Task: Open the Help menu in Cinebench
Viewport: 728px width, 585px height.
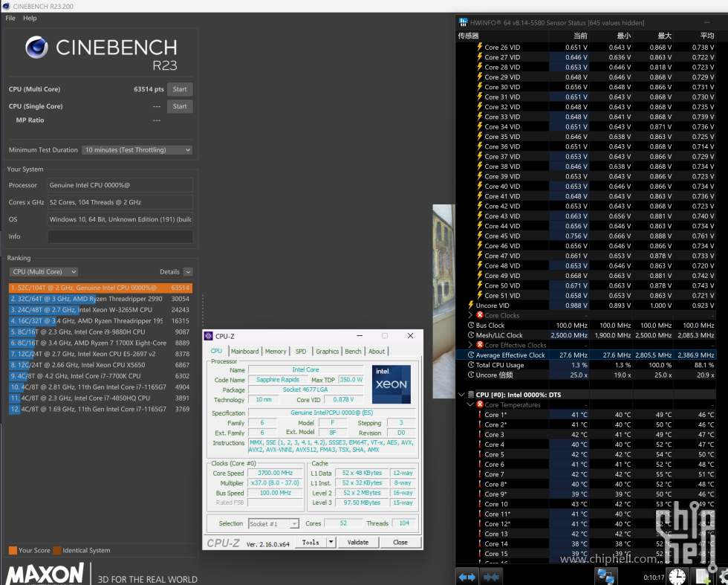Action: (30, 18)
